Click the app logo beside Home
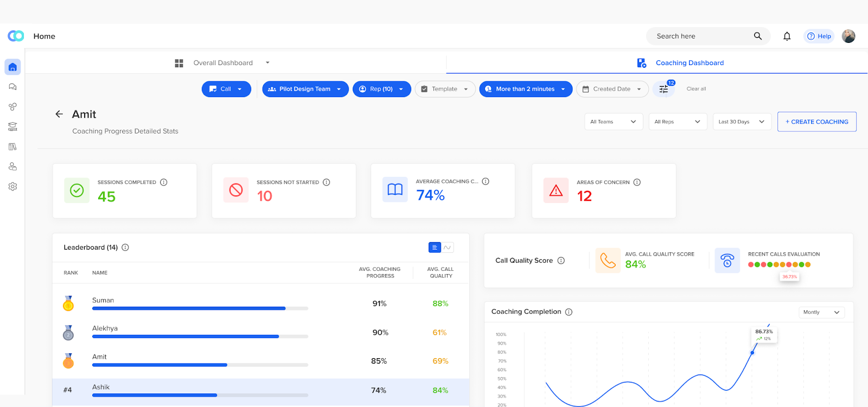 [x=16, y=36]
